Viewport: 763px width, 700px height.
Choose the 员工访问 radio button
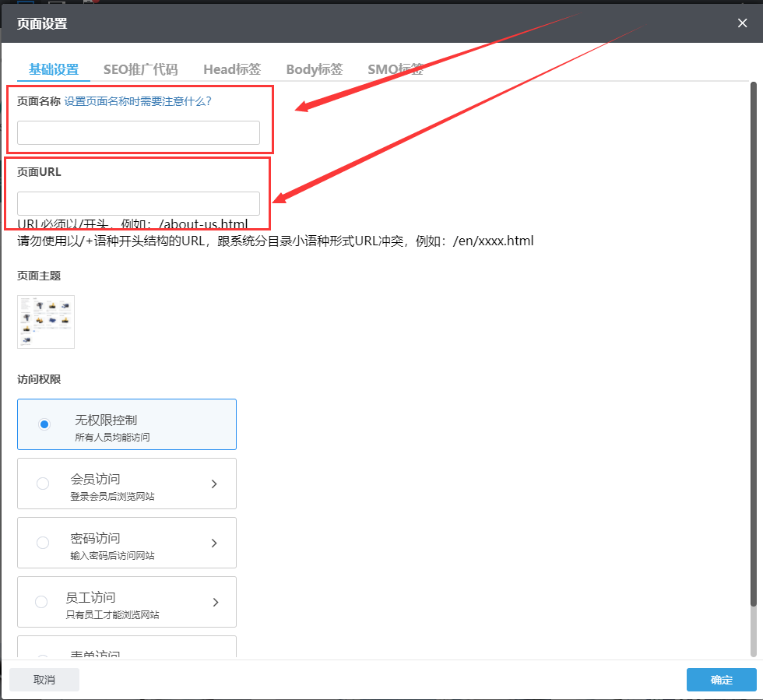coord(41,602)
